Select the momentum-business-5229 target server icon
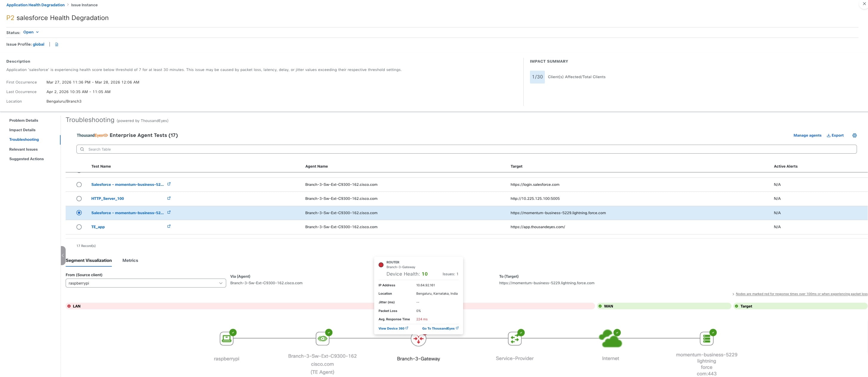This screenshot has height=377, width=868. point(707,338)
